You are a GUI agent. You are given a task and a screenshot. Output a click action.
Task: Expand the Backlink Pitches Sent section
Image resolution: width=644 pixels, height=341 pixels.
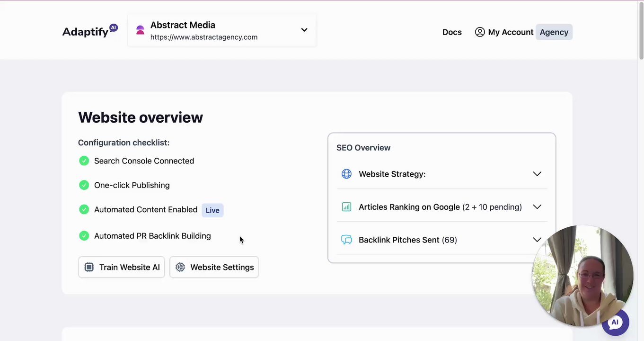[x=537, y=240]
